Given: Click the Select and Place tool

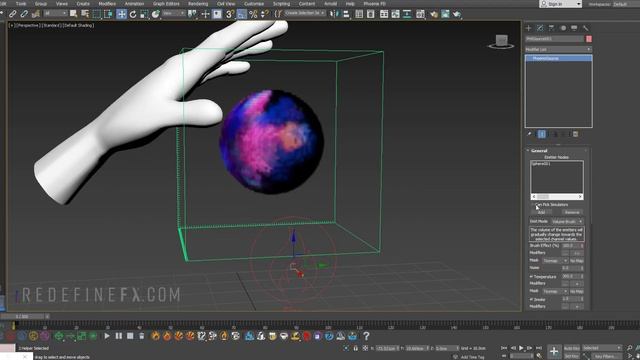Looking at the screenshot, I should (156, 14).
